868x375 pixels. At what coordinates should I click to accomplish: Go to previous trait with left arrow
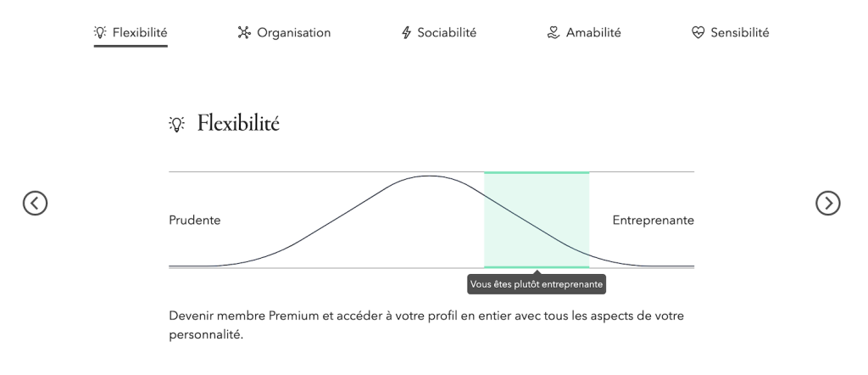click(x=35, y=202)
